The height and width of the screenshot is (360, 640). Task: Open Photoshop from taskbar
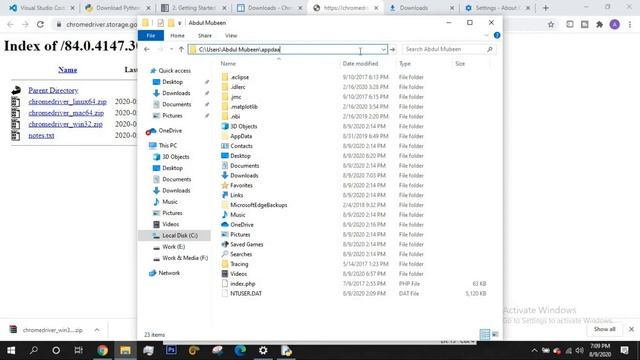coord(171,350)
